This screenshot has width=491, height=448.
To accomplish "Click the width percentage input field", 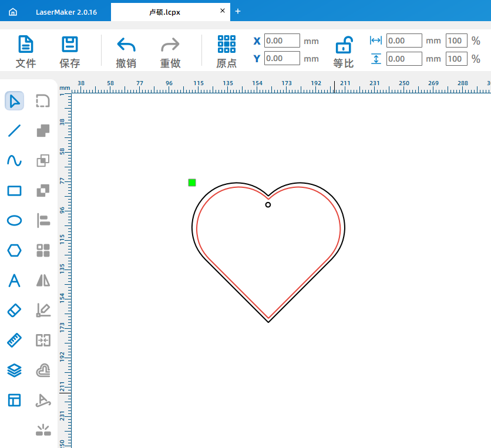I will pos(456,41).
